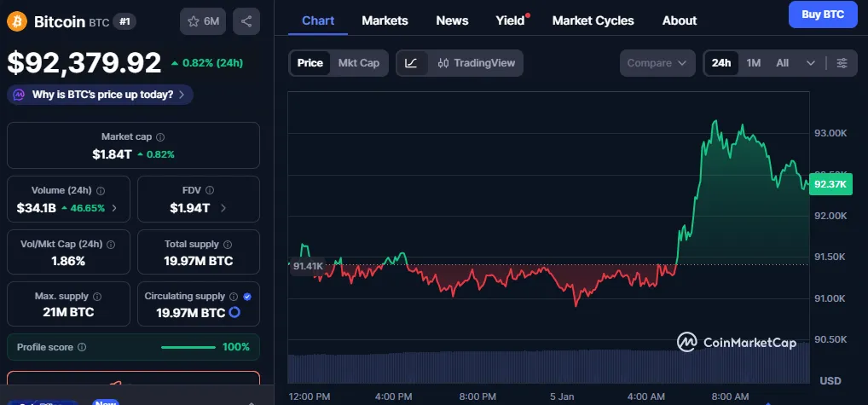Click the 12:00 PM x-axis label

pos(310,396)
